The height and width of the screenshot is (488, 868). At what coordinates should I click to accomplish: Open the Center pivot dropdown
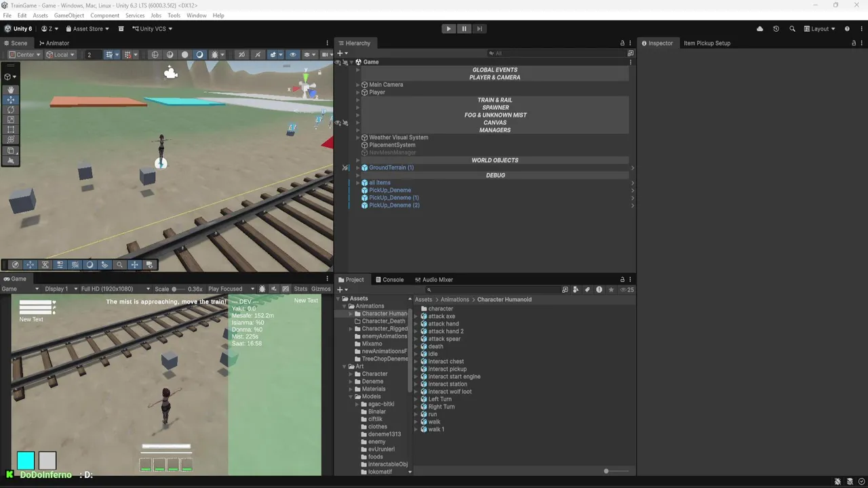(x=24, y=55)
